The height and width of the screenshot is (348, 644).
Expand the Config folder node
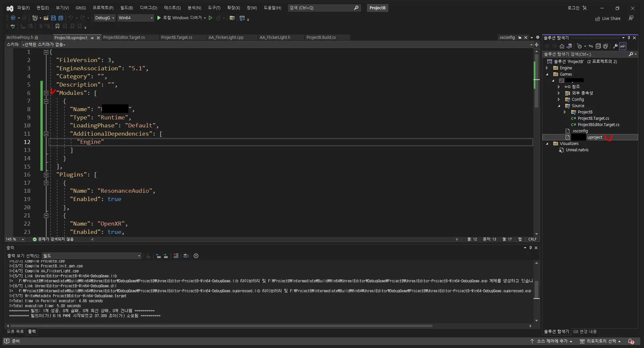coord(559,100)
